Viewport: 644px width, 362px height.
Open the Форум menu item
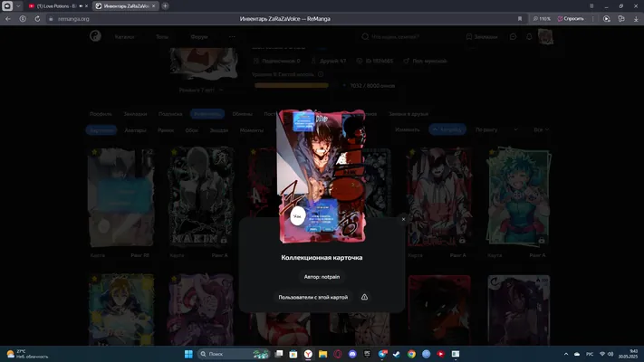click(x=198, y=37)
